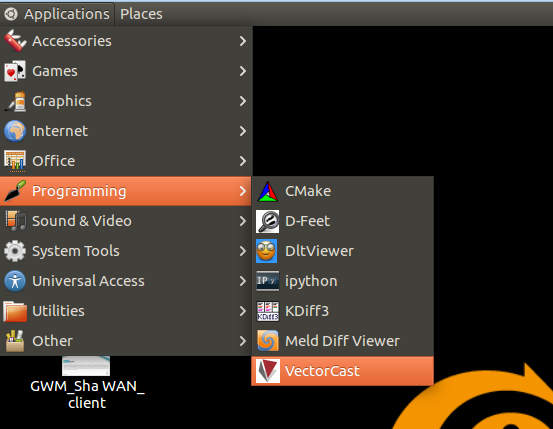Open the GWM_Sha WAN_client desktop thumbnail
The height and width of the screenshot is (429, 553).
86,366
